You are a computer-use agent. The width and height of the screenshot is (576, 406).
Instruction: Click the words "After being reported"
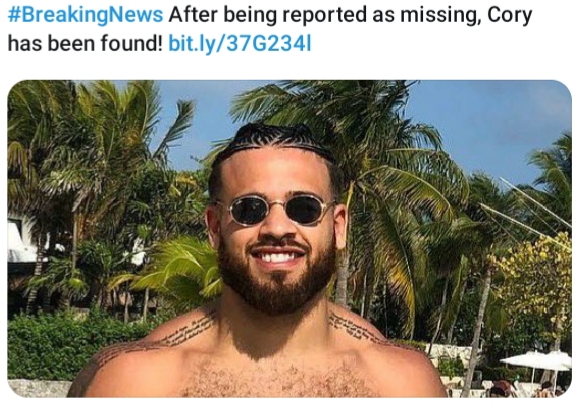pos(267,15)
